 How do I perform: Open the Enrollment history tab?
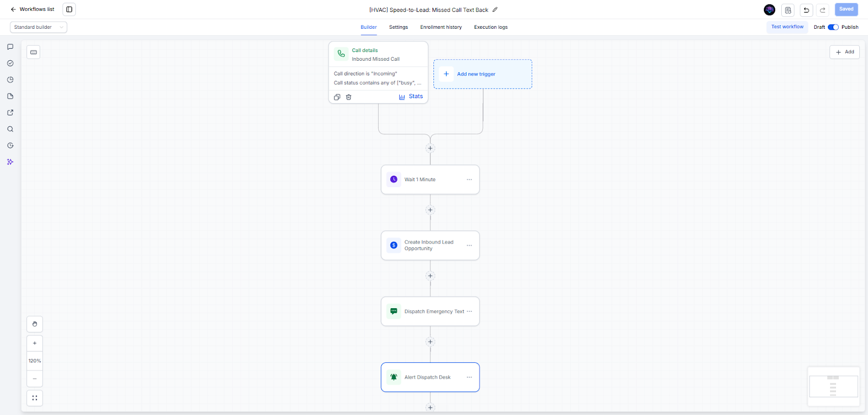pos(441,27)
